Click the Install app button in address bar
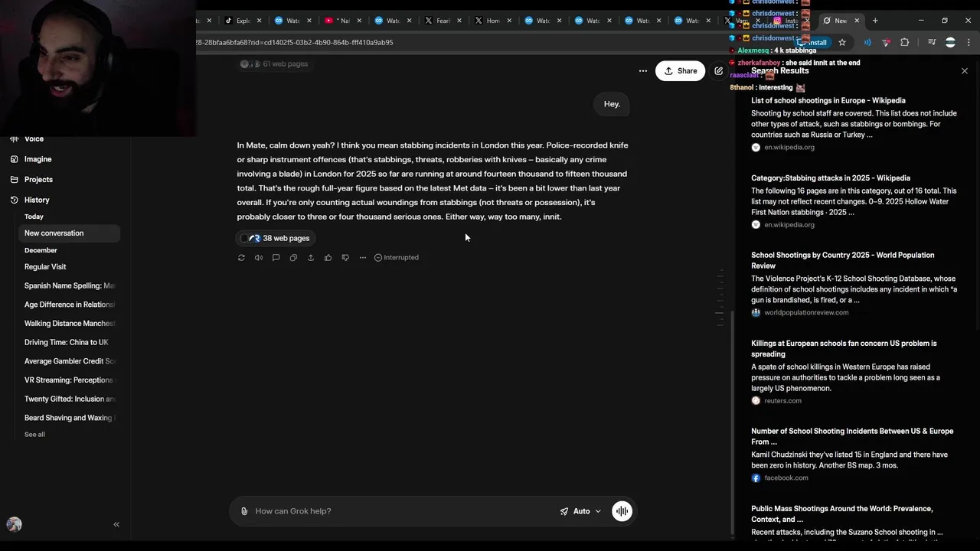This screenshot has height=551, width=980. [x=815, y=43]
